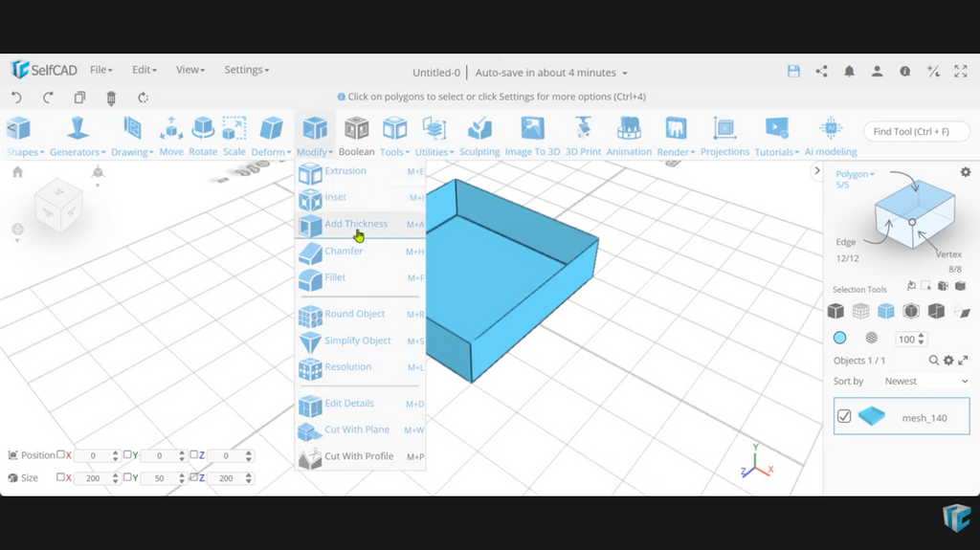
Task: Click the Share icon
Action: pos(821,71)
